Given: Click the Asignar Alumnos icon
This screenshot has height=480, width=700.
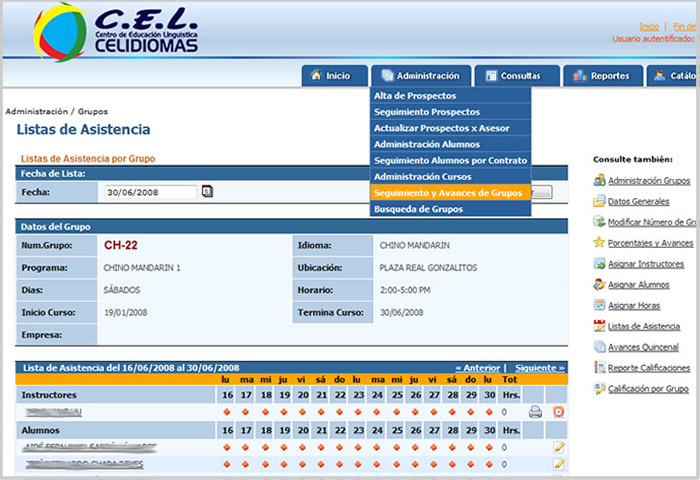Looking at the screenshot, I should click(599, 285).
